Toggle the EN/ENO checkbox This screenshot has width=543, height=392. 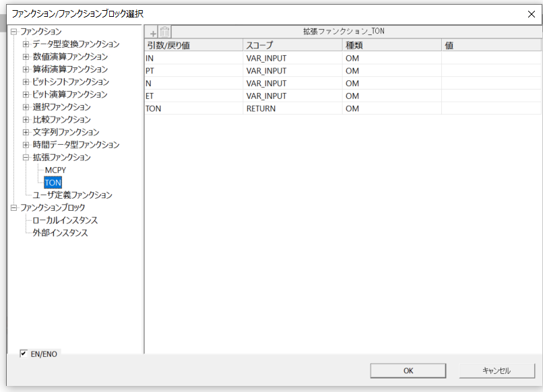[x=24, y=354]
